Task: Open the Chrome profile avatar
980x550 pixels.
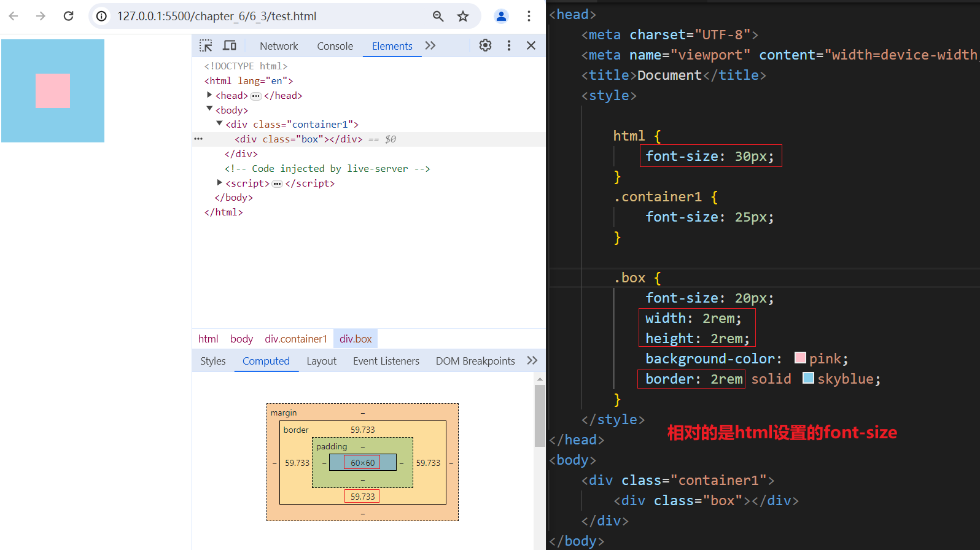Action: click(501, 16)
